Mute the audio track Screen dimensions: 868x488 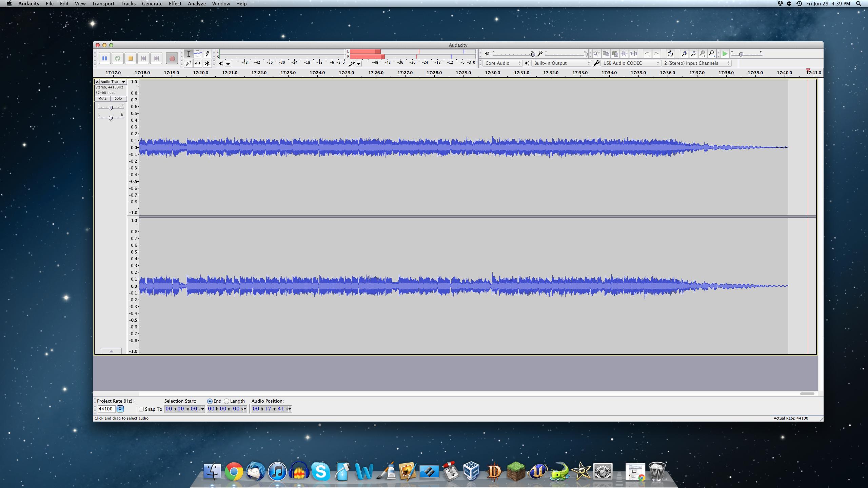(102, 98)
